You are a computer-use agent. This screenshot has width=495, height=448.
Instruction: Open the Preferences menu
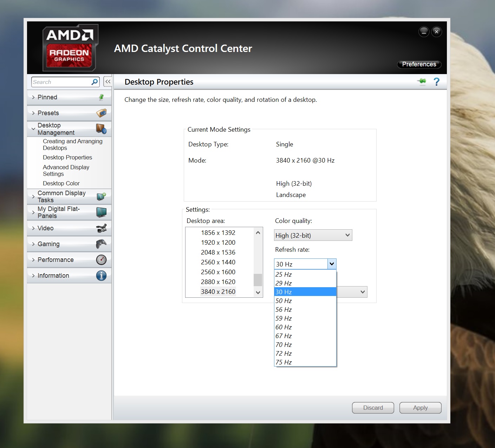(x=419, y=64)
